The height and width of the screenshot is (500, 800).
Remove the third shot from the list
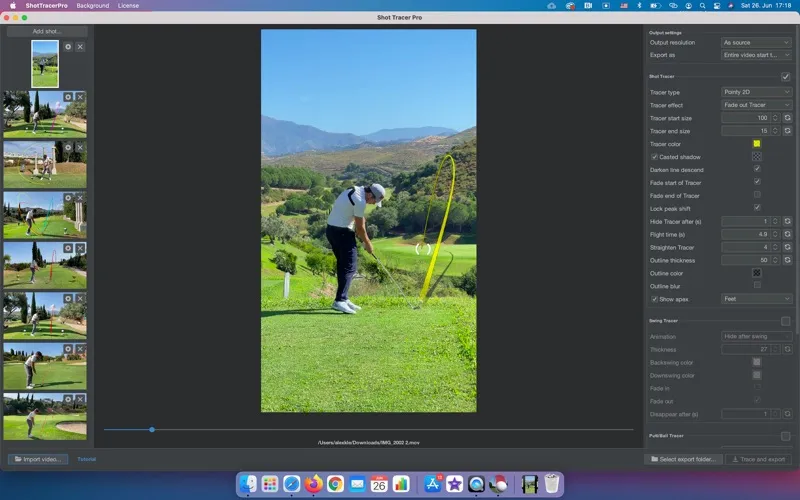[80, 147]
